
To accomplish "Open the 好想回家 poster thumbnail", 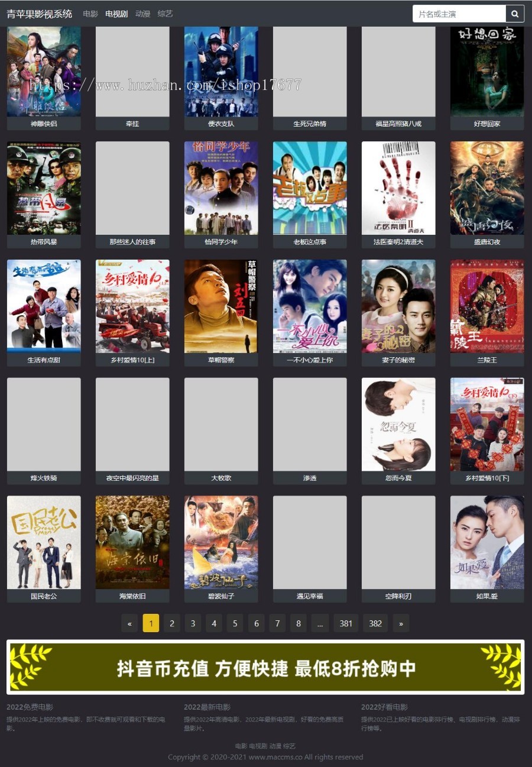I will [x=487, y=72].
